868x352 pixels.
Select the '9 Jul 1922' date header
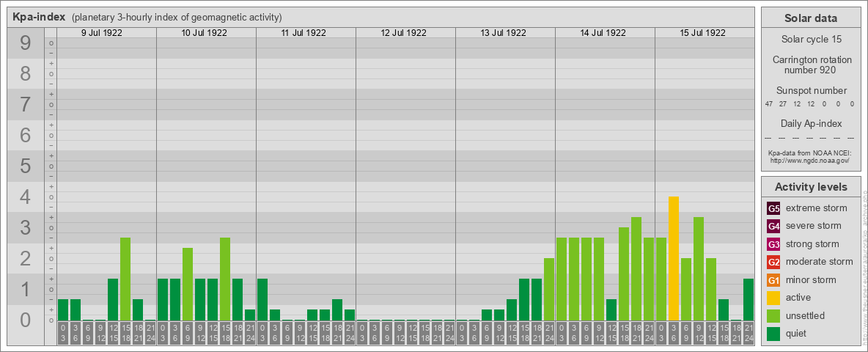point(102,33)
